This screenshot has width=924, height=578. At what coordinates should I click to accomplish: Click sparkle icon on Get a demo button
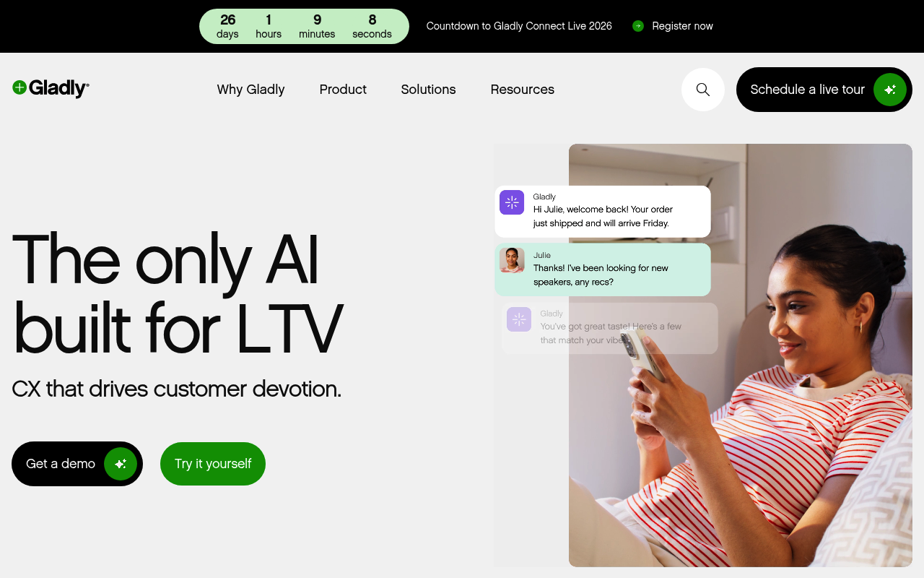coord(121,464)
